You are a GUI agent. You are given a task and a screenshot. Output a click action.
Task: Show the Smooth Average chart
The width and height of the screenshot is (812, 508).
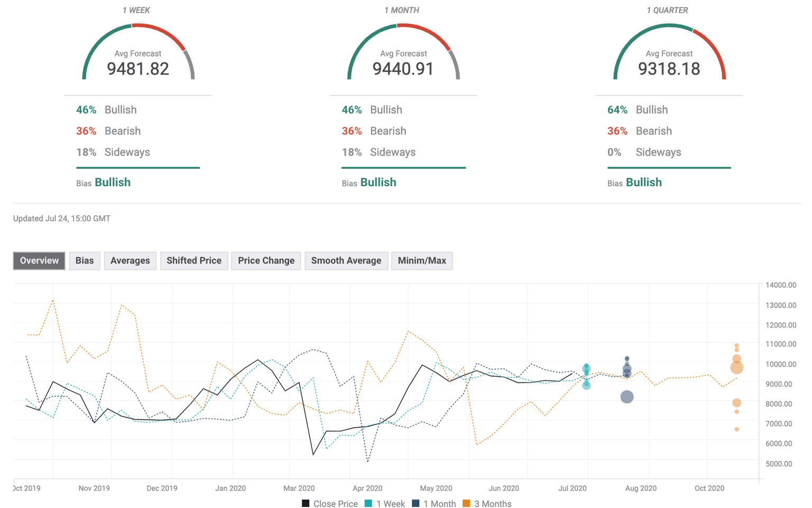click(x=346, y=261)
